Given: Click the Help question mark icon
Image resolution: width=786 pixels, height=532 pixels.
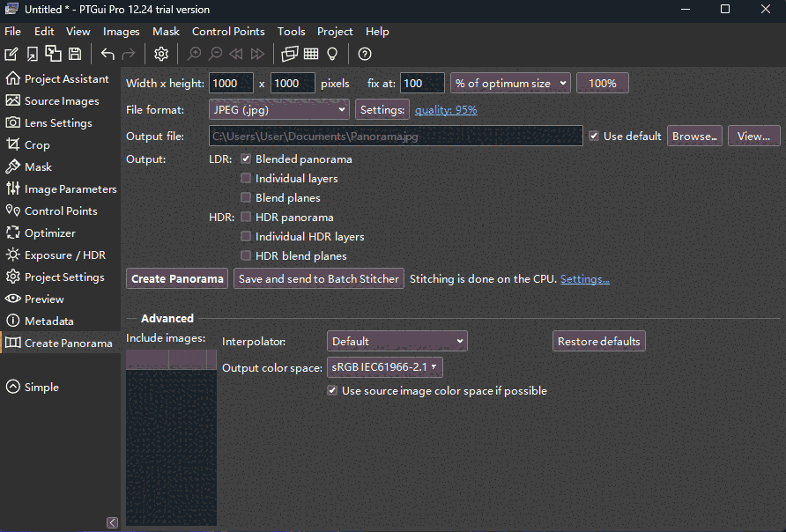Looking at the screenshot, I should (365, 54).
